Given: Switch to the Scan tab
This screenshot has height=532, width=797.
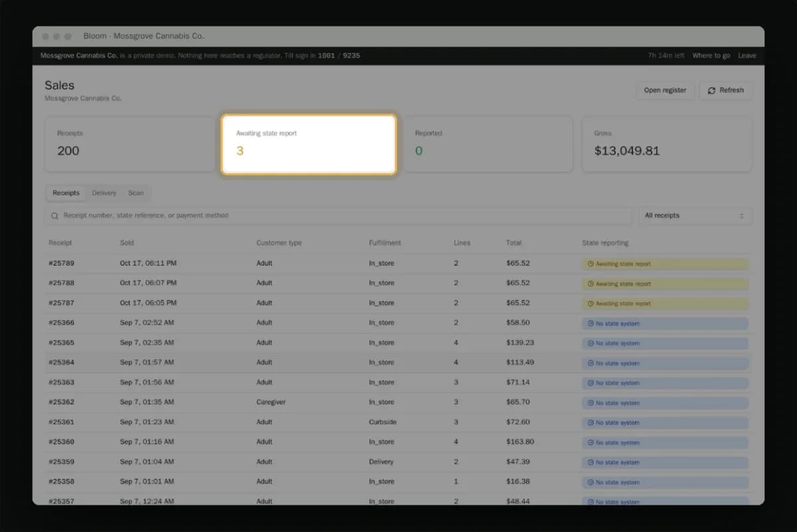Looking at the screenshot, I should [136, 193].
